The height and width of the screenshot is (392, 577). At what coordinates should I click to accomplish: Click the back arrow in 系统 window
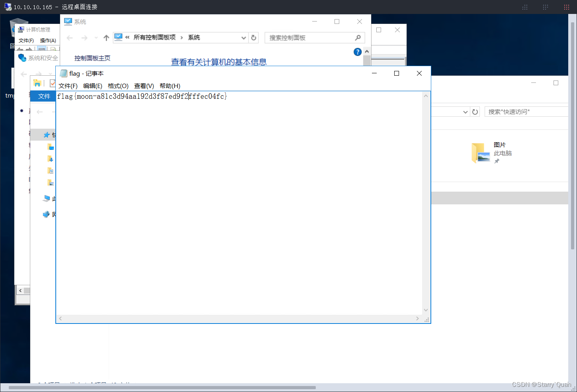[70, 38]
